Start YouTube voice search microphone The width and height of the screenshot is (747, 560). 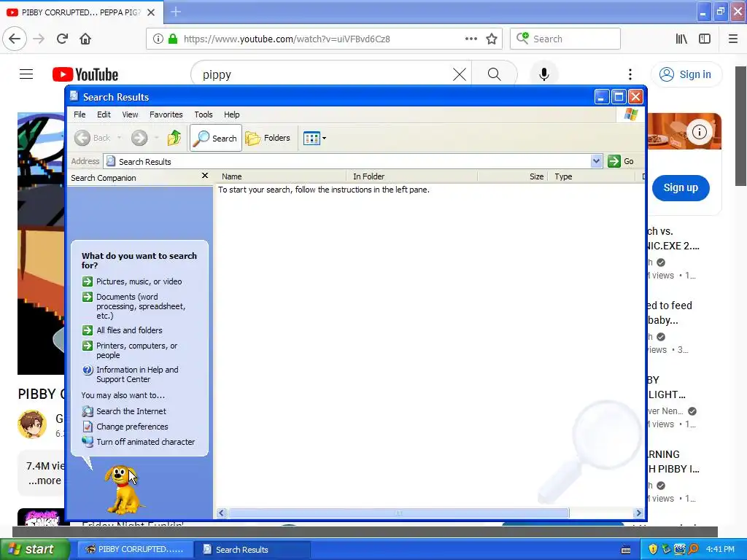543,74
